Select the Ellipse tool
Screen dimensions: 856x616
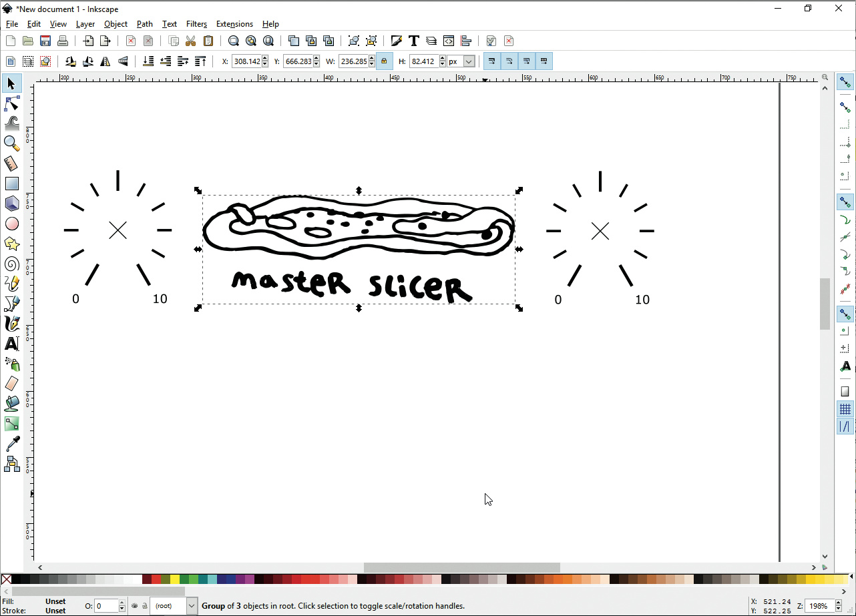pos(12,224)
